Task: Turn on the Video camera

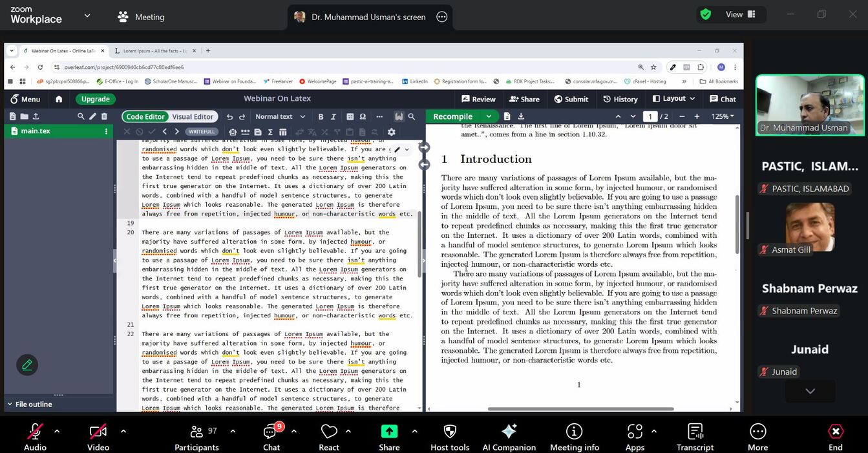Action: 98,432
